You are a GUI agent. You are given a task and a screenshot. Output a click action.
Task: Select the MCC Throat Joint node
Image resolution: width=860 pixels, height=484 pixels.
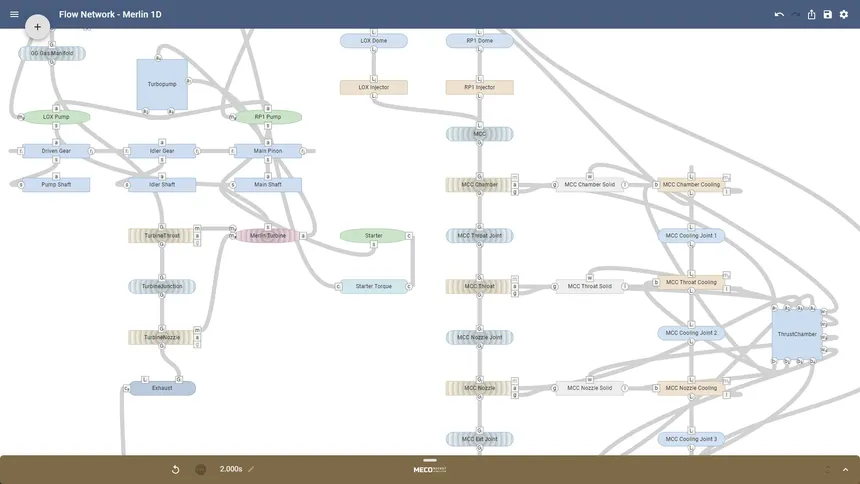pos(479,235)
